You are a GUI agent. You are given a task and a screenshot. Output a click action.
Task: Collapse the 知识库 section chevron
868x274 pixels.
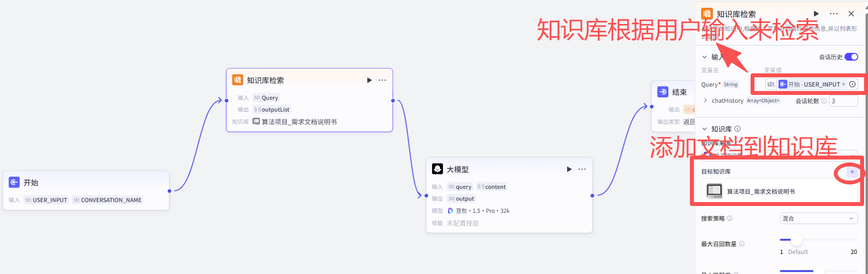[705, 129]
